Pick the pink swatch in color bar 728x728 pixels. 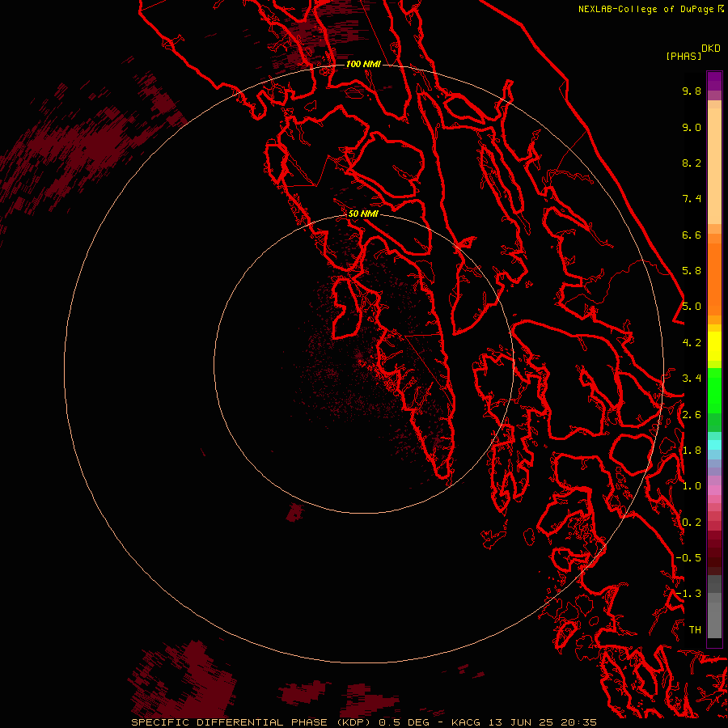coord(714,490)
